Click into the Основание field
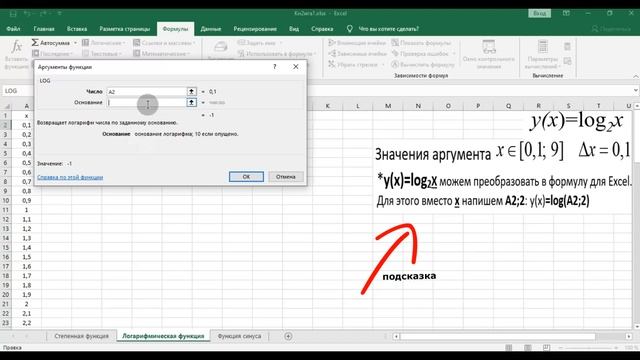 146,102
